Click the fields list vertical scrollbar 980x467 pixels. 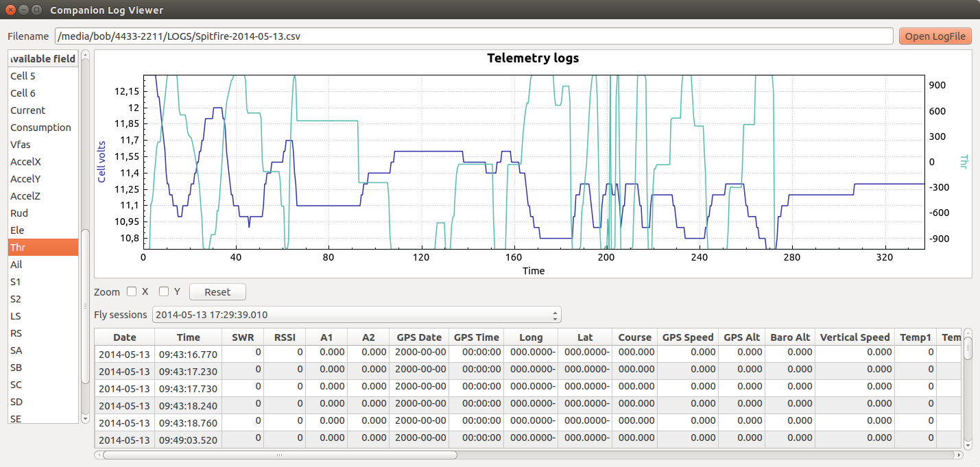coord(85,307)
